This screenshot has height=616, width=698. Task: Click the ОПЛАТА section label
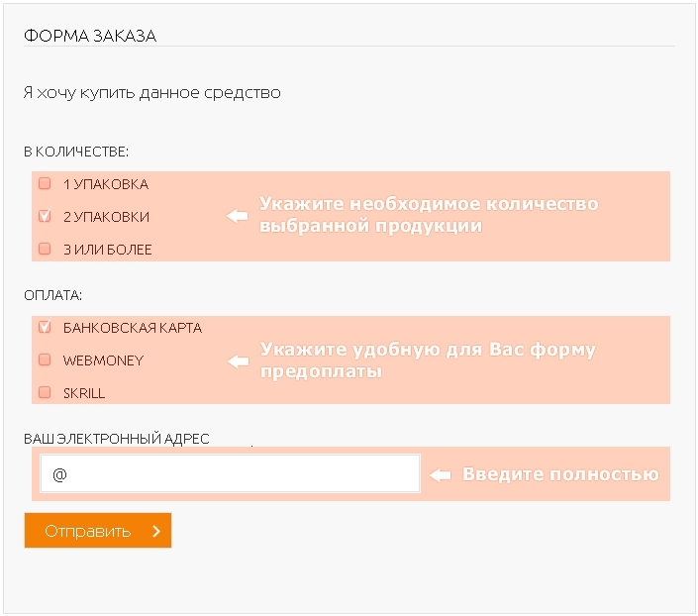pyautogui.click(x=52, y=295)
